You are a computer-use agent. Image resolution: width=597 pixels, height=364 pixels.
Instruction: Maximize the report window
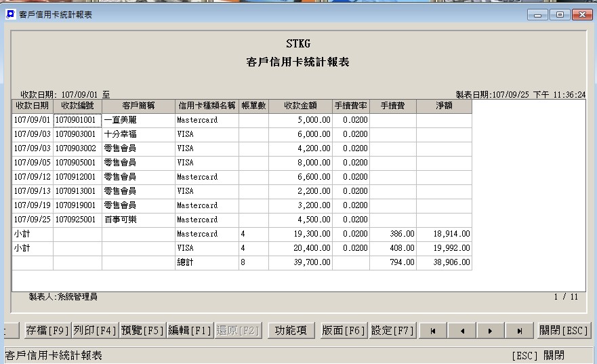pos(560,15)
